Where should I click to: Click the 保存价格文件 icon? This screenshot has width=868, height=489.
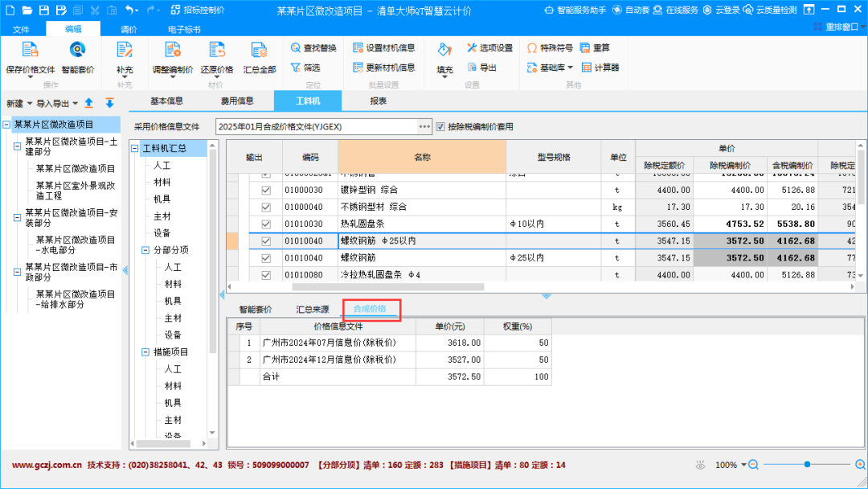(x=30, y=51)
